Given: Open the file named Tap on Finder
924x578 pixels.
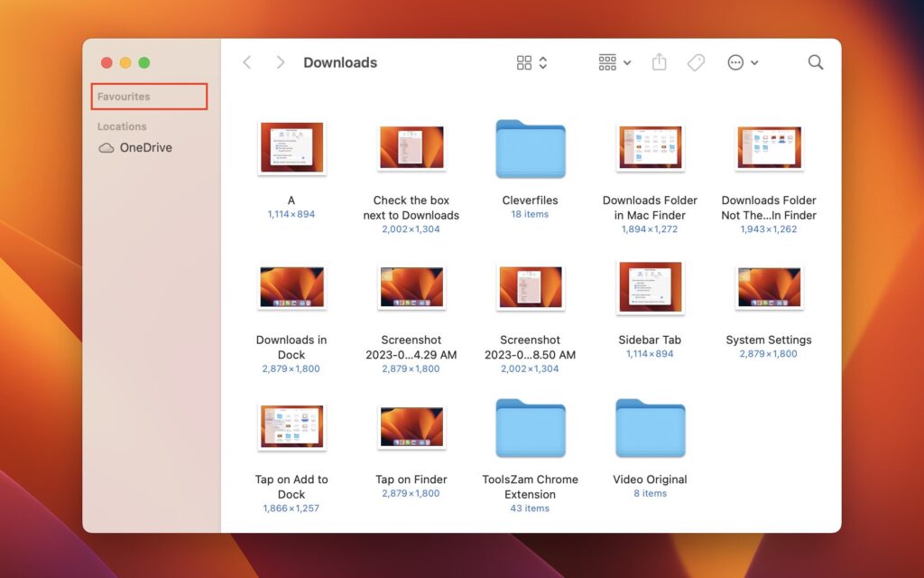Looking at the screenshot, I should click(x=411, y=427).
